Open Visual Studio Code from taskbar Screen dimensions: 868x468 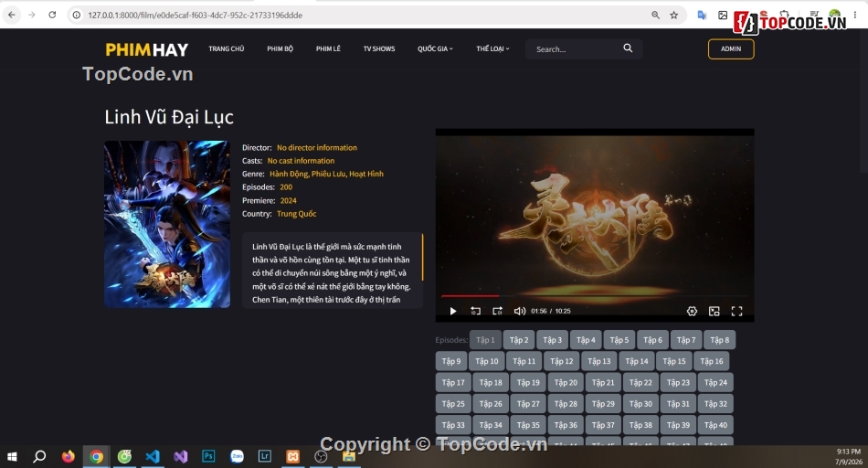tap(153, 456)
